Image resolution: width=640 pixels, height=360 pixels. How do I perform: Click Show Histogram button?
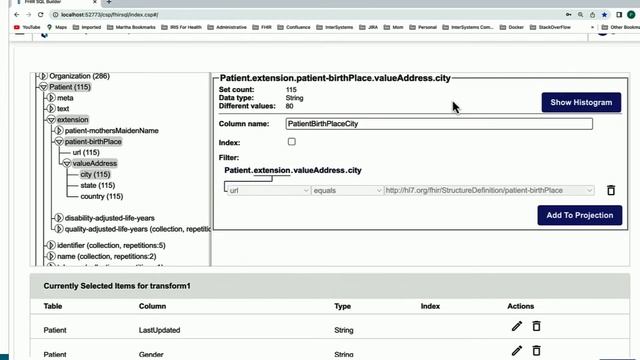click(581, 102)
